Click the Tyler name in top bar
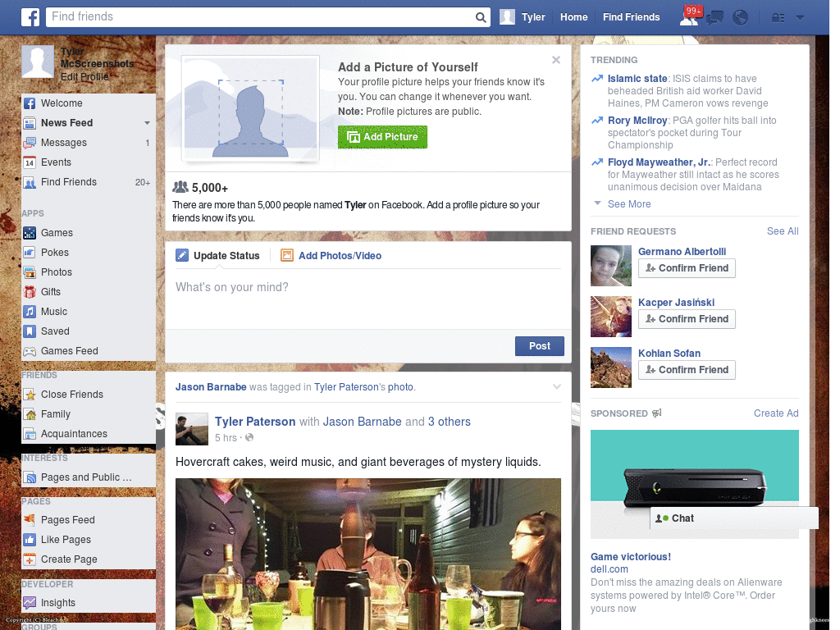This screenshot has width=840, height=630. (x=533, y=17)
